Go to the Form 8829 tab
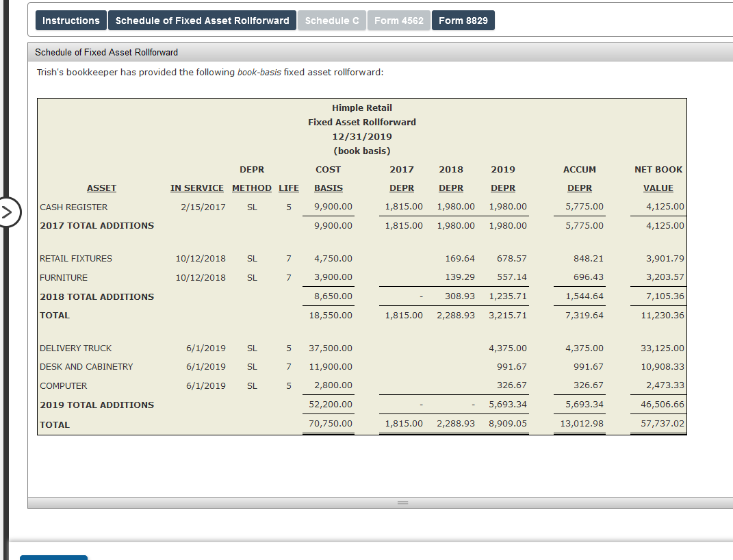This screenshot has width=733, height=560. pyautogui.click(x=463, y=21)
